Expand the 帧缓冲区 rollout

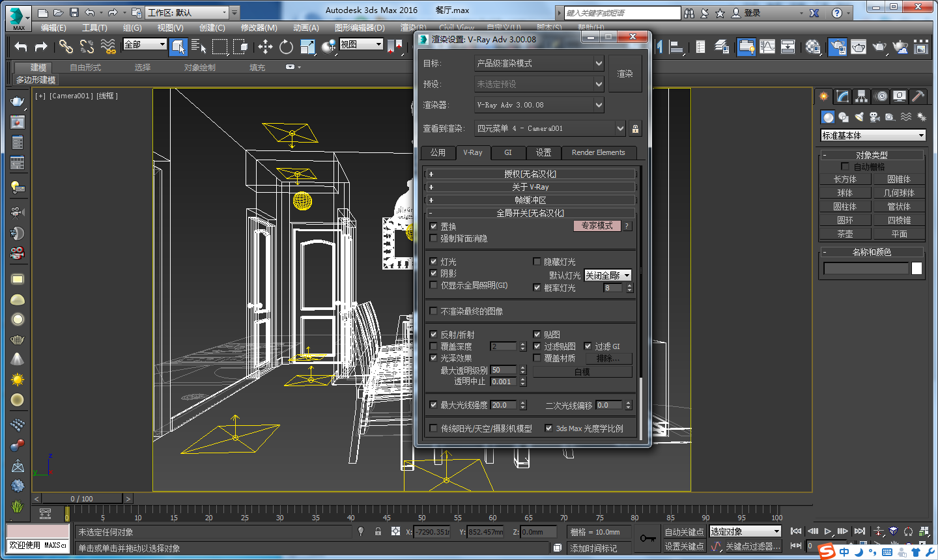coord(530,200)
